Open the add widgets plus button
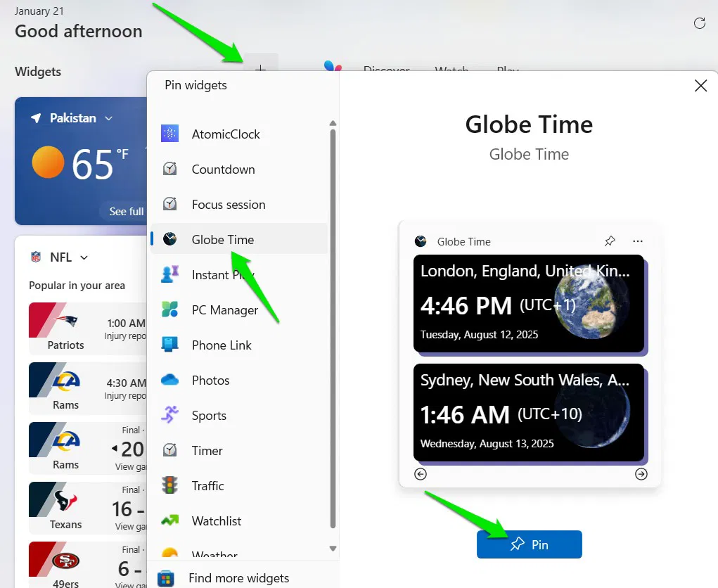This screenshot has height=588, width=718. coord(260,69)
